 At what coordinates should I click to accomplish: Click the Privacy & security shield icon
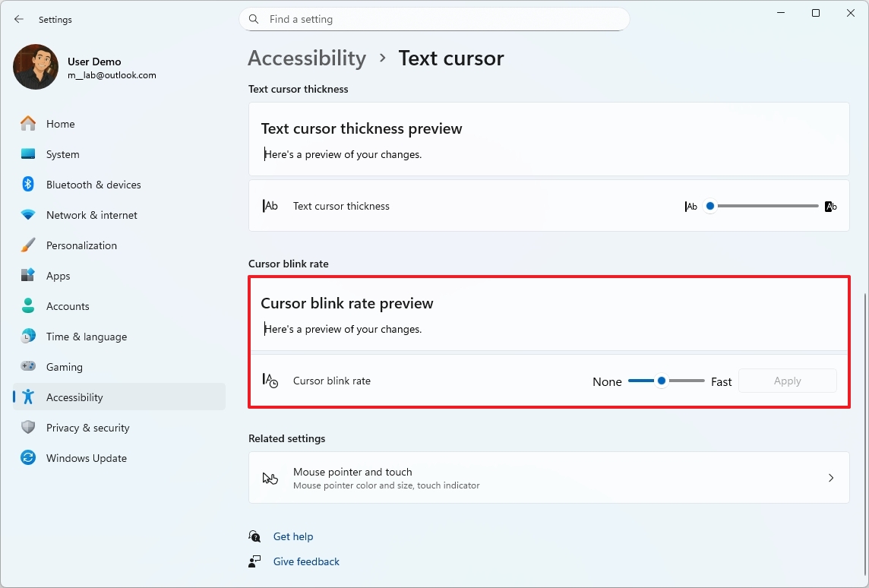pyautogui.click(x=27, y=427)
